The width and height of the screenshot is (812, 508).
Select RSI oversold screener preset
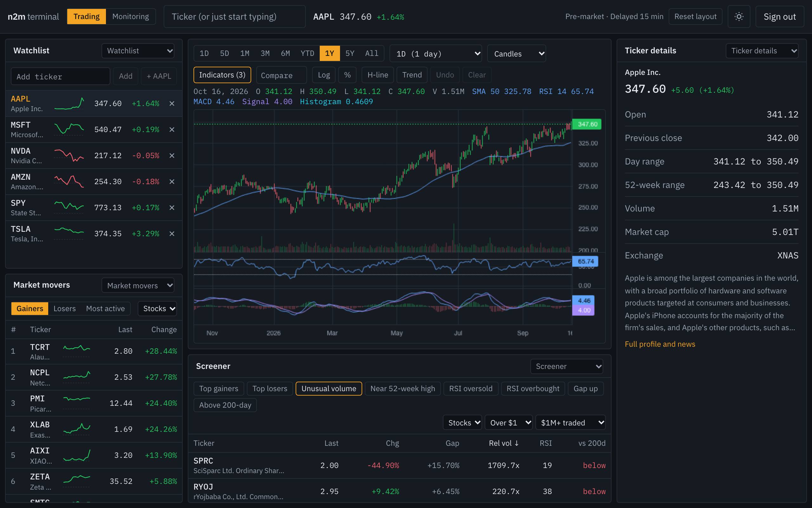pos(471,389)
